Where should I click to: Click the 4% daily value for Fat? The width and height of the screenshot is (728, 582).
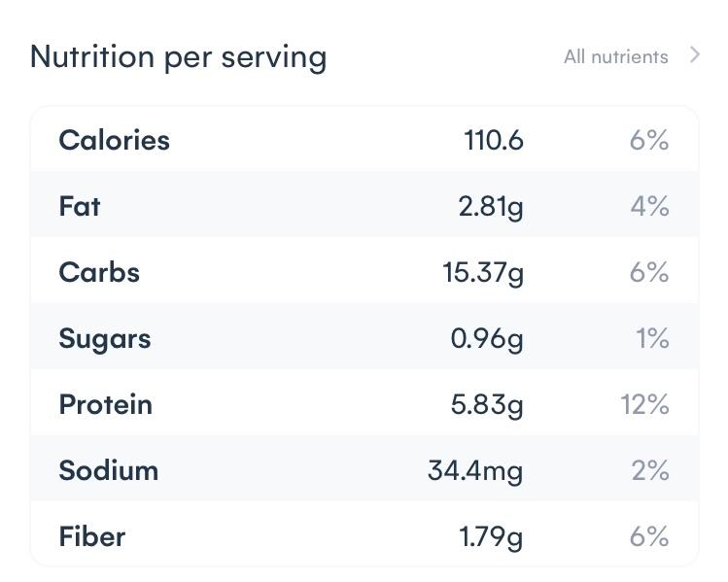[648, 206]
